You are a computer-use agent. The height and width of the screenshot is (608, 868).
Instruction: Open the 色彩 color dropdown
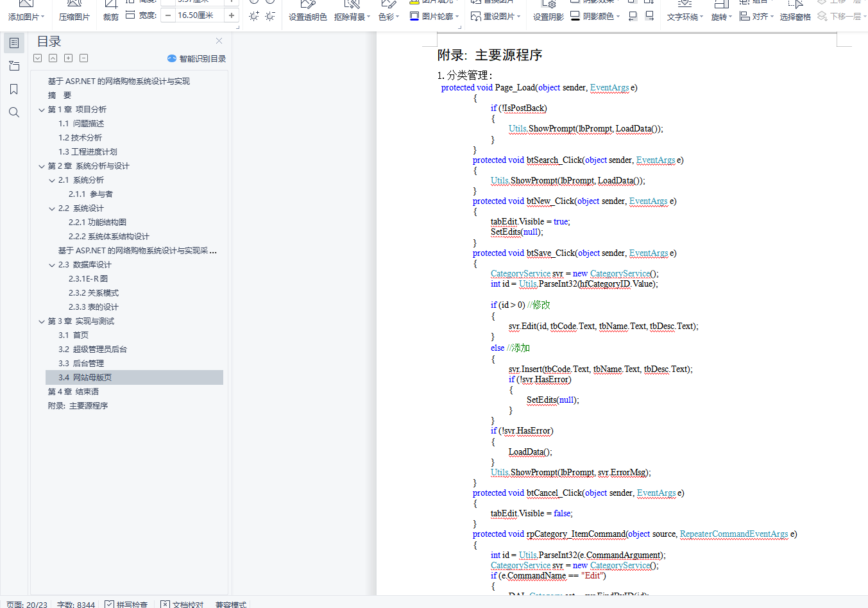[x=389, y=12]
